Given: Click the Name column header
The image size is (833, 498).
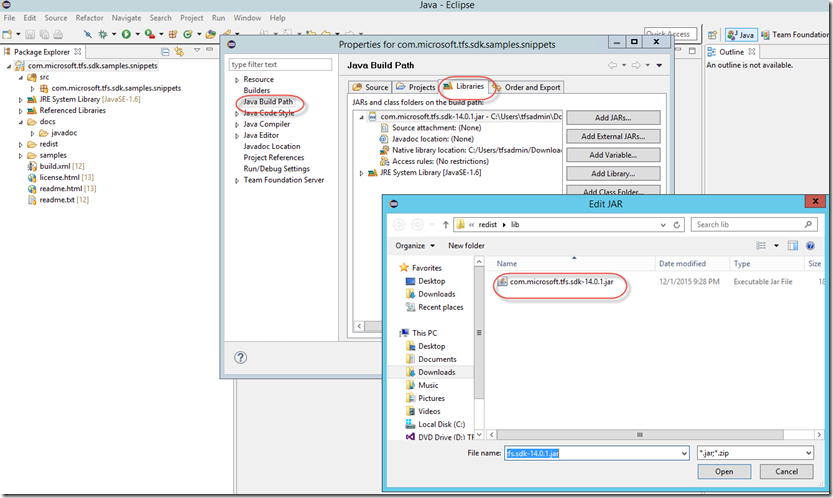Looking at the screenshot, I should (x=506, y=264).
